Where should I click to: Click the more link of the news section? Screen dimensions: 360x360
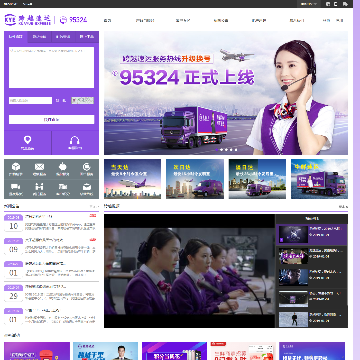click(x=94, y=206)
